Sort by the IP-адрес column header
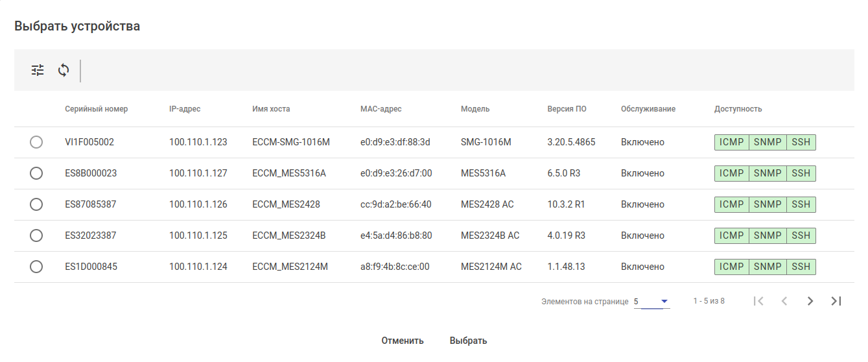The height and width of the screenshot is (362, 868). pos(185,109)
